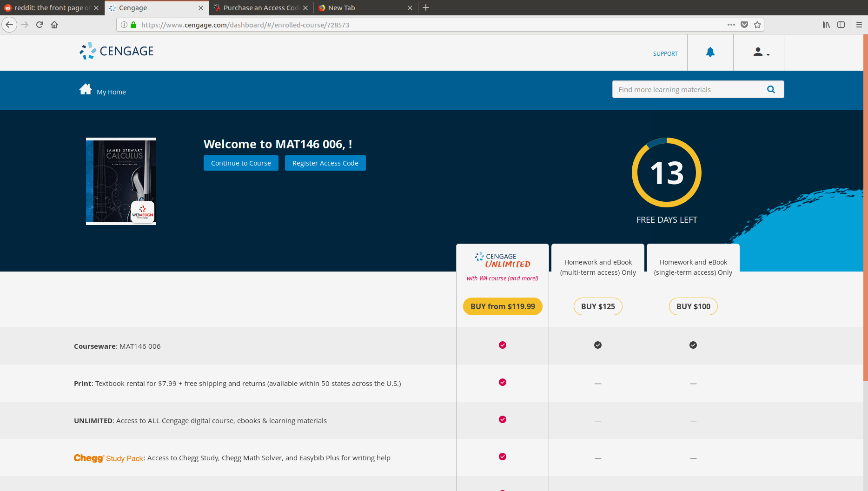
Task: Select Homework and eBook single-term plan header
Action: (693, 267)
